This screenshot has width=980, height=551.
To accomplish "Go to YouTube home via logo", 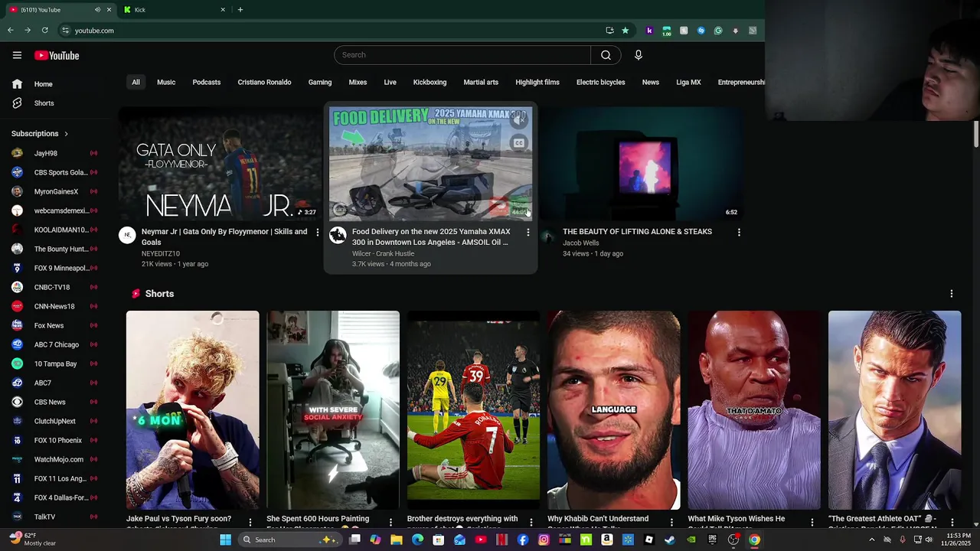I will tap(57, 55).
